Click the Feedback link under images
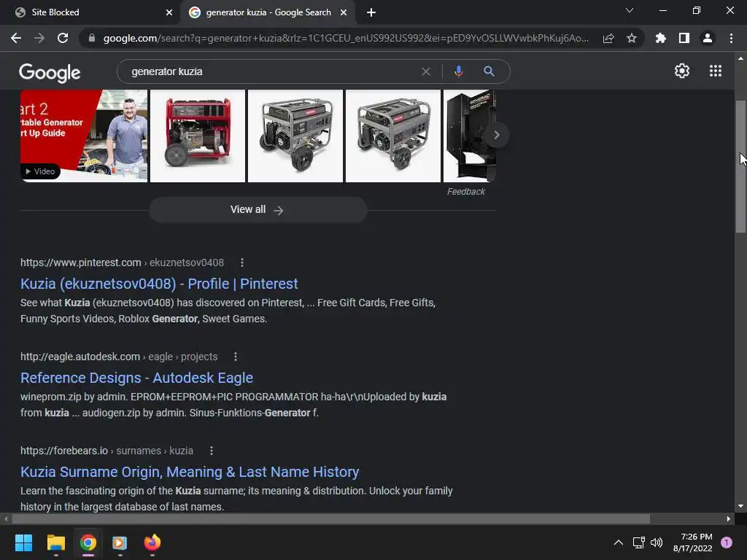This screenshot has height=560, width=747. pos(466,192)
